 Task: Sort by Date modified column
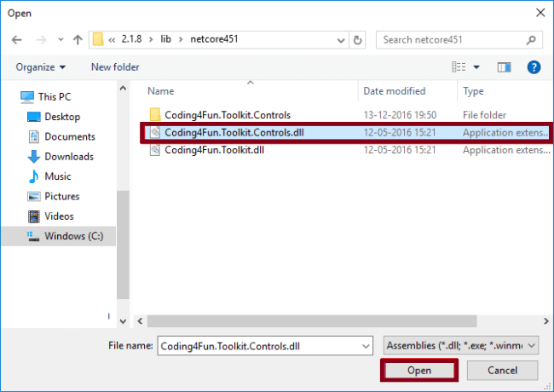tap(395, 91)
